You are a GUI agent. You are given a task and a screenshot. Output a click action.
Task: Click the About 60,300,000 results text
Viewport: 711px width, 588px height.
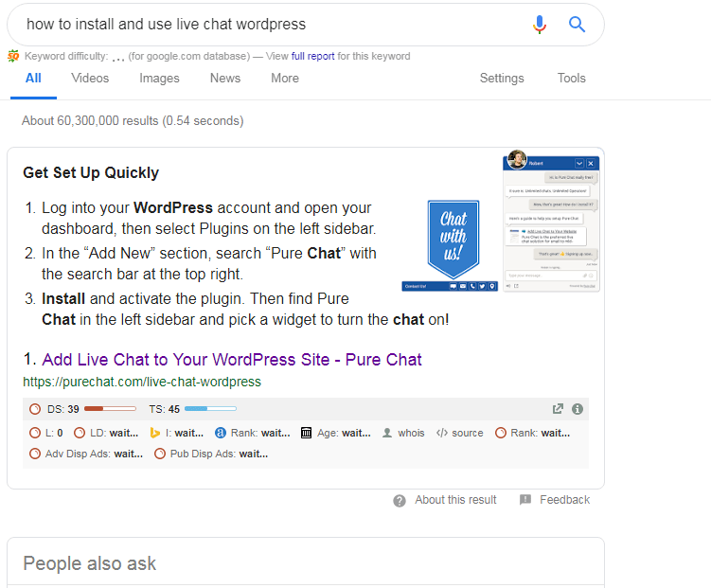coord(133,121)
